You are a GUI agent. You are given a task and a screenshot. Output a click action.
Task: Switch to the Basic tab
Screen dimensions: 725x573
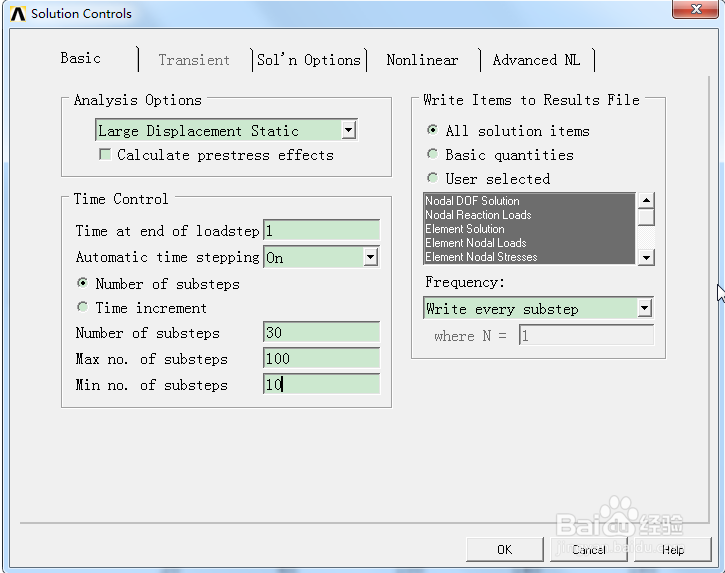pyautogui.click(x=80, y=59)
